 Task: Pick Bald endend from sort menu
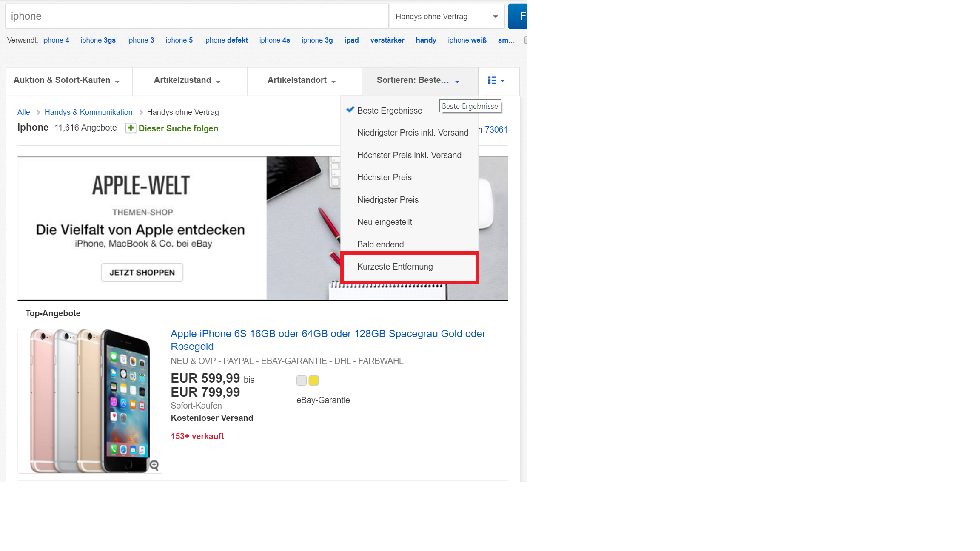coord(380,244)
